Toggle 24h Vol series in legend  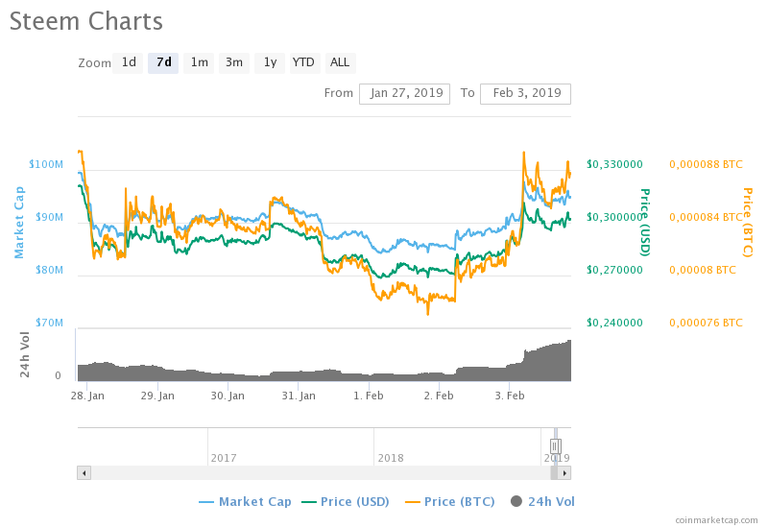[x=542, y=502]
